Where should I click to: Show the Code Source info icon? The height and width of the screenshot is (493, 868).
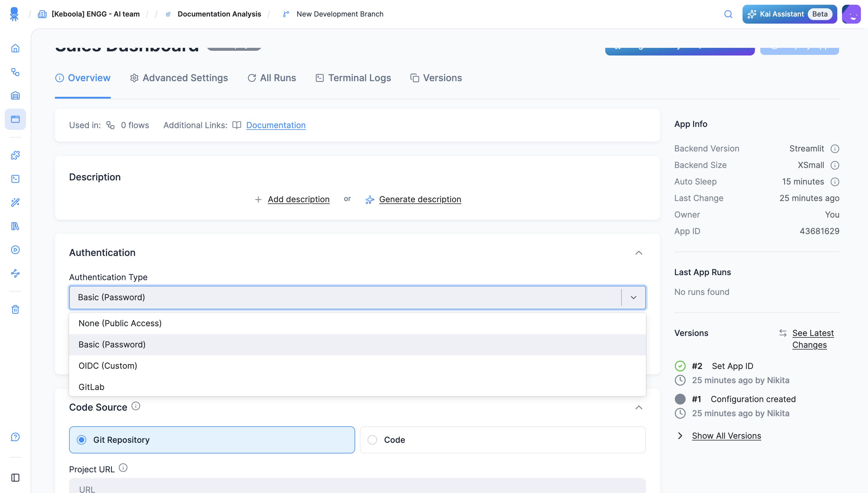click(x=136, y=406)
